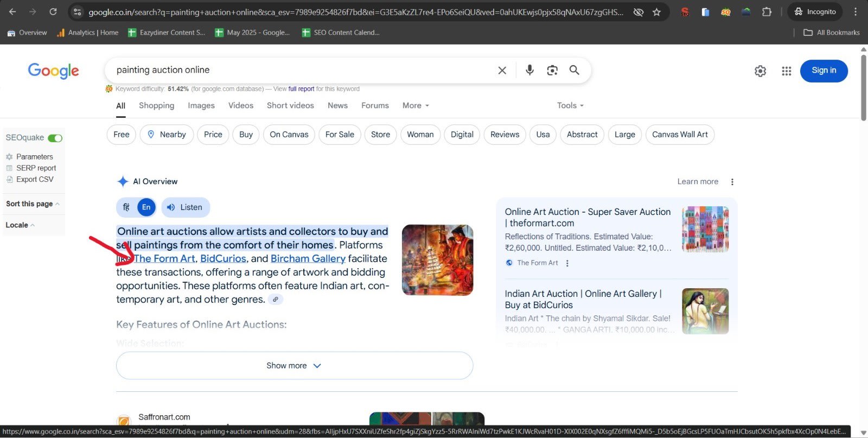Image resolution: width=868 pixels, height=438 pixels.
Task: Click the Sign in button
Action: (x=824, y=71)
